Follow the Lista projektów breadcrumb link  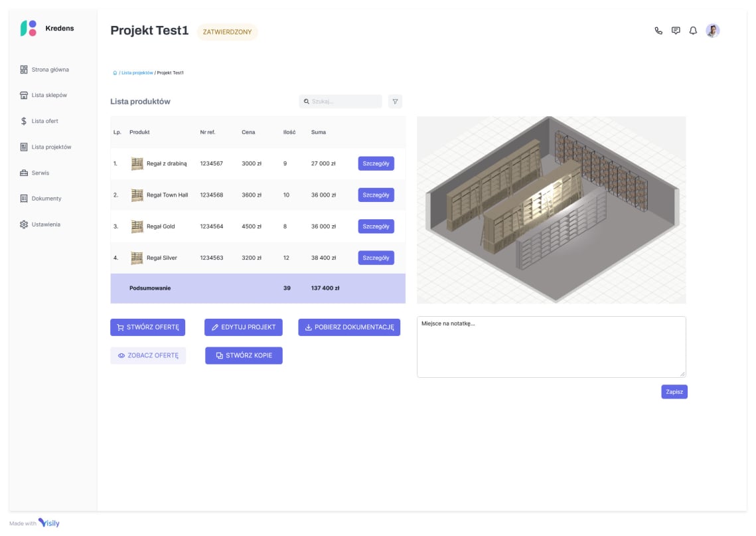tap(137, 72)
